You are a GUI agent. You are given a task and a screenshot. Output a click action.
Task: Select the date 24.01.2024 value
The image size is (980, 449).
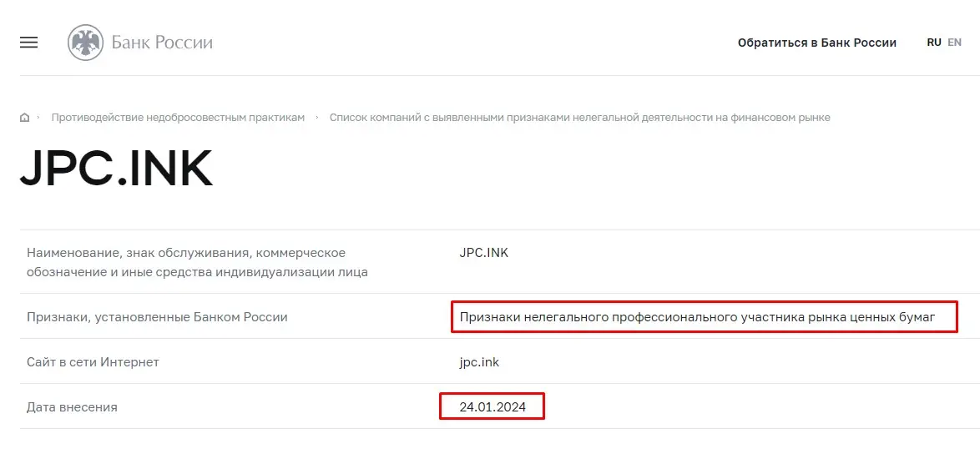[490, 407]
